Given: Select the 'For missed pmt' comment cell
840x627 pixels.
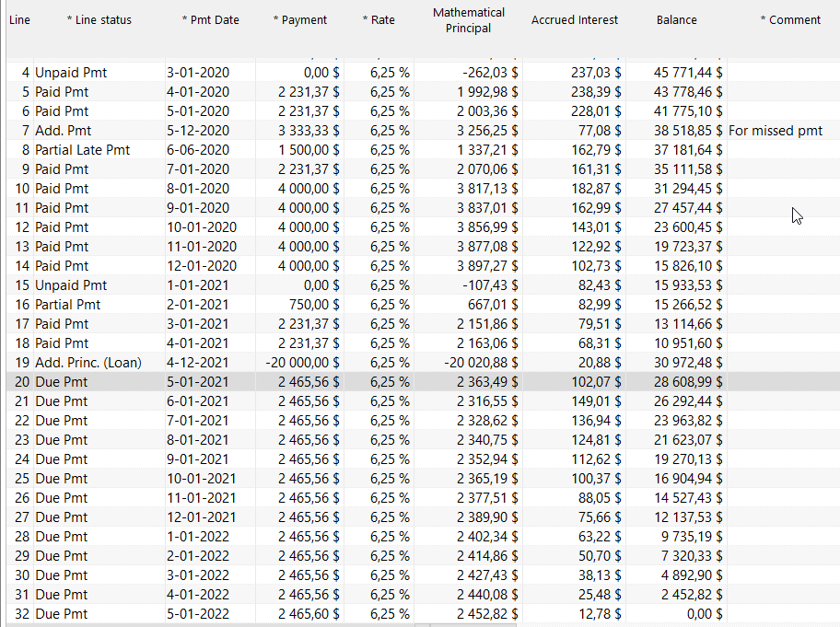Looking at the screenshot, I should [783, 131].
